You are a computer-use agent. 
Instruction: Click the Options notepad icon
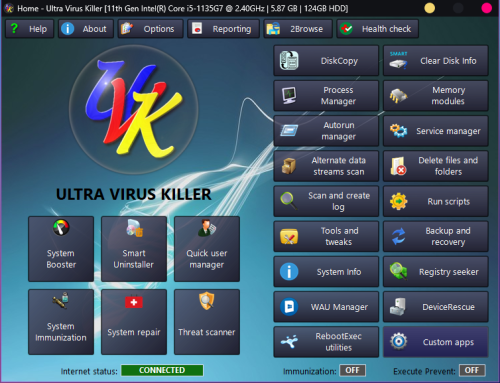[127, 29]
